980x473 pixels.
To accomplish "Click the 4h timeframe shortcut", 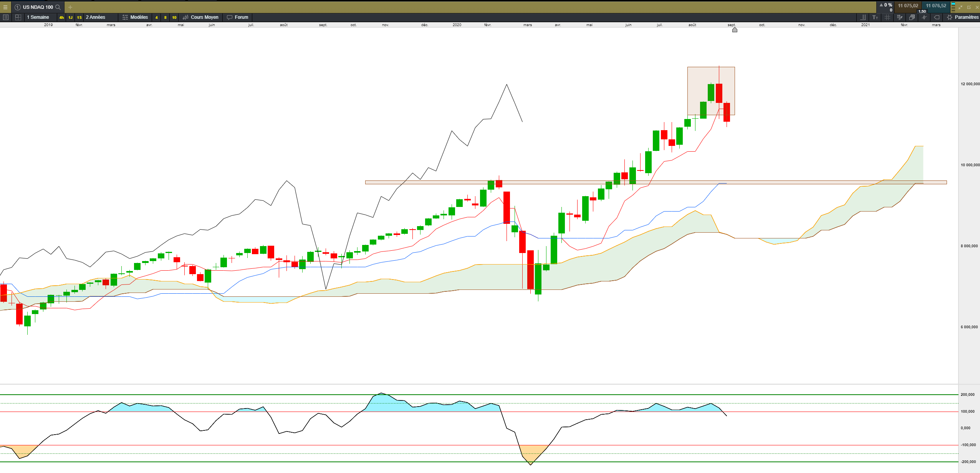I will [x=61, y=17].
